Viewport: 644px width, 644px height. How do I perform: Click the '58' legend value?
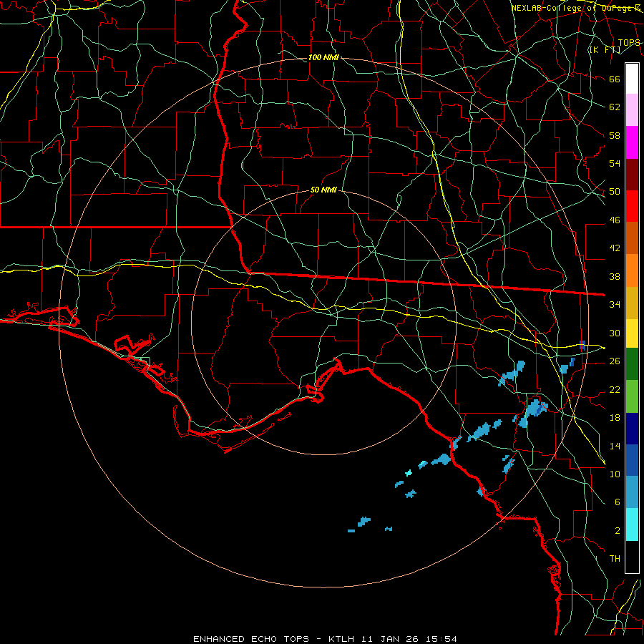[615, 135]
